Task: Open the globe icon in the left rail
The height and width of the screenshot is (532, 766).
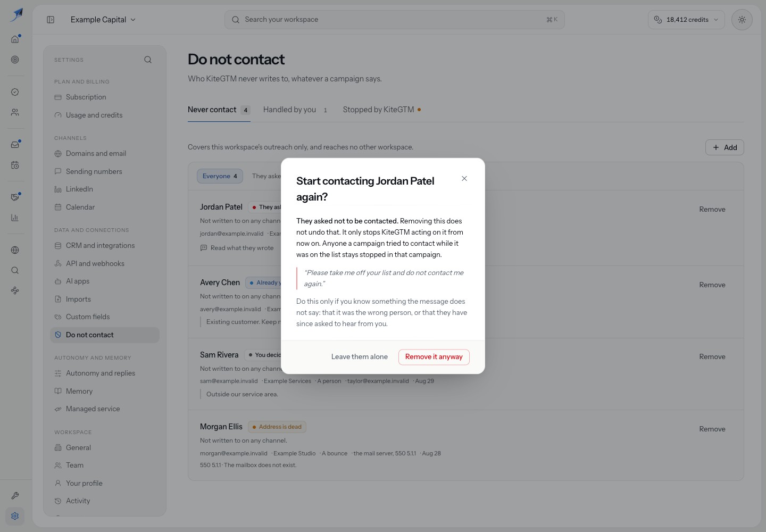Action: [x=15, y=250]
